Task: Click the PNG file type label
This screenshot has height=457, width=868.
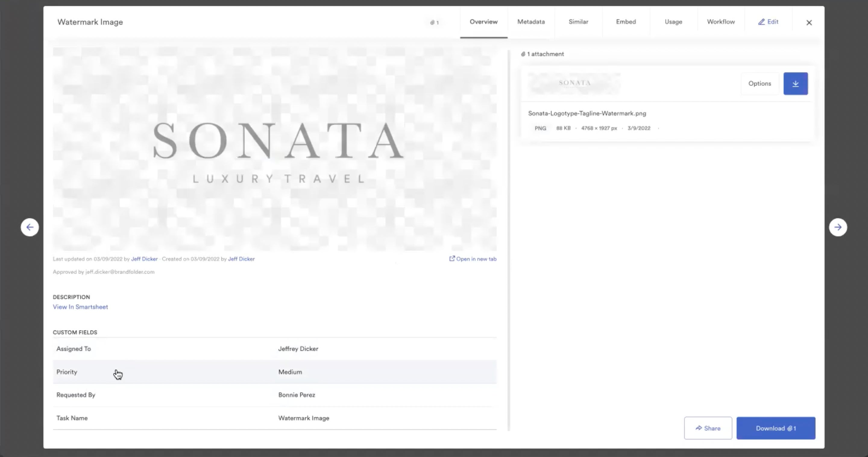Action: (540, 128)
